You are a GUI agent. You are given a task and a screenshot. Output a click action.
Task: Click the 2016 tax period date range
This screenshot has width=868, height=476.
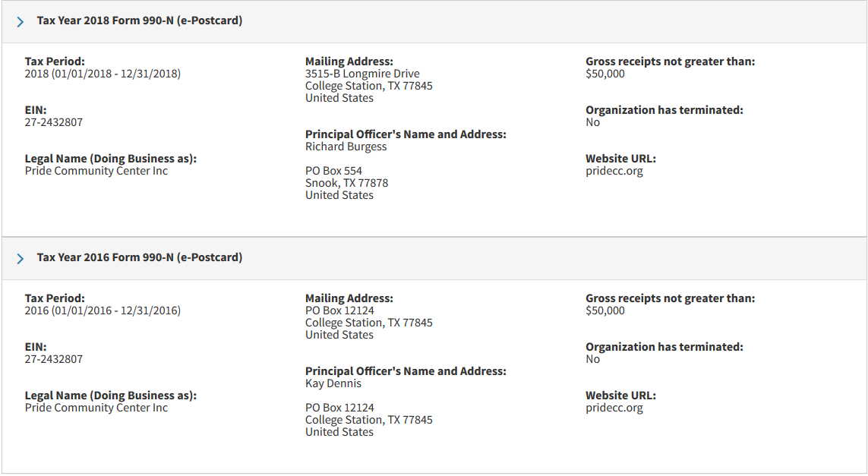[x=103, y=311]
